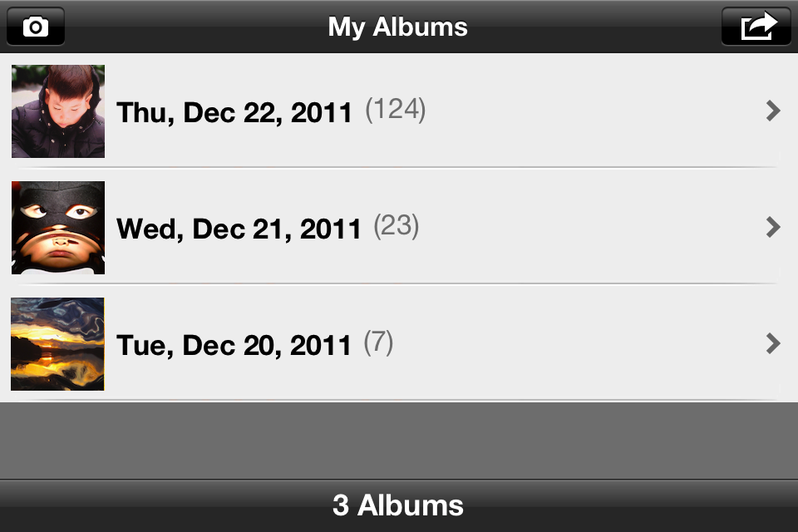This screenshot has height=532, width=798.
Task: Click the (23) photo count
Action: (x=397, y=226)
